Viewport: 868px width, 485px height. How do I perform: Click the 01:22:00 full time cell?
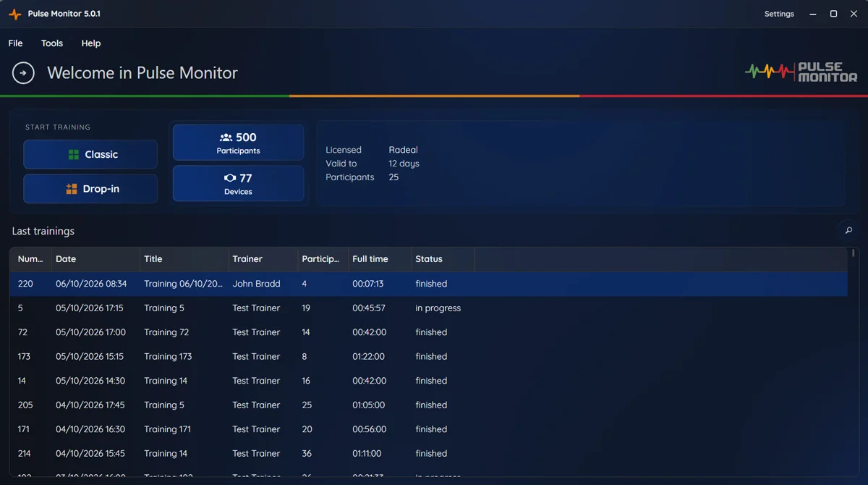(369, 356)
